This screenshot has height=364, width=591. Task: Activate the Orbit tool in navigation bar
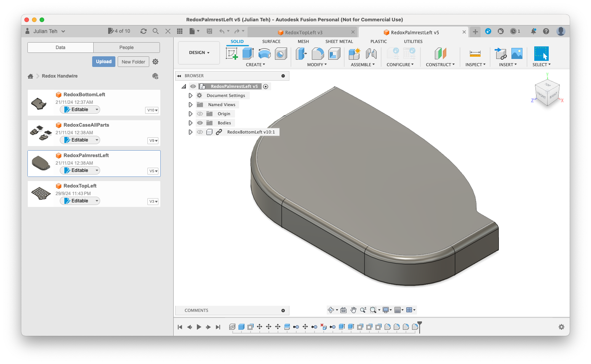click(x=331, y=310)
